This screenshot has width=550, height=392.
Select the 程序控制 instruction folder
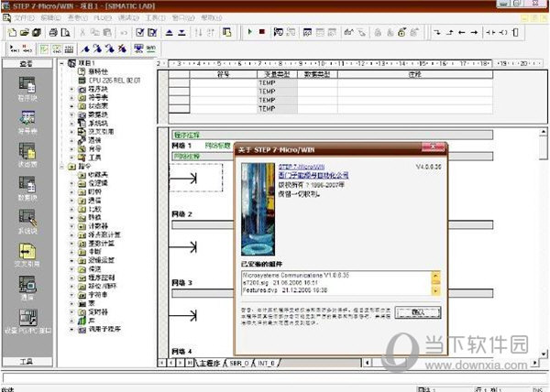pyautogui.click(x=101, y=278)
